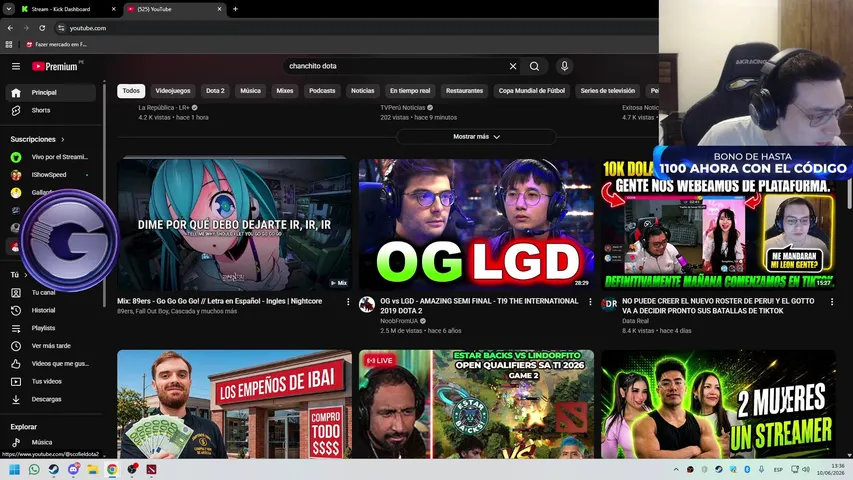Open Steam from the taskbar
Screen dimensions: 853x480
[x=54, y=470]
